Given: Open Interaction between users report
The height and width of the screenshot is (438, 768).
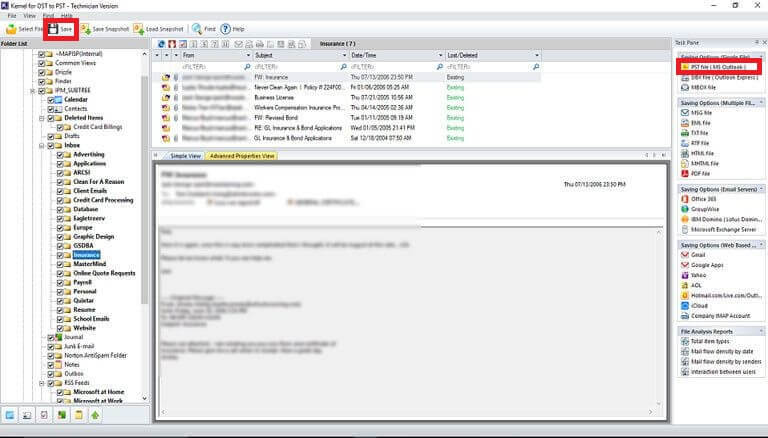Looking at the screenshot, I should pos(719,372).
